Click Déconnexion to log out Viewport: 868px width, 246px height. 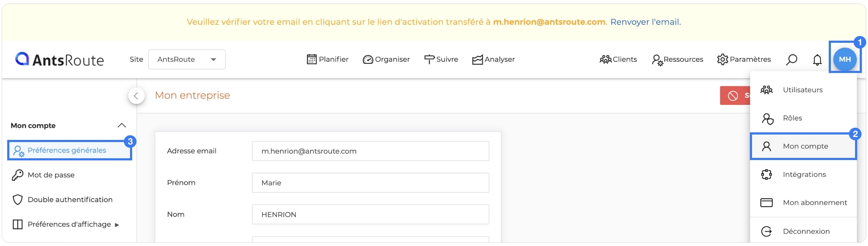tap(803, 231)
